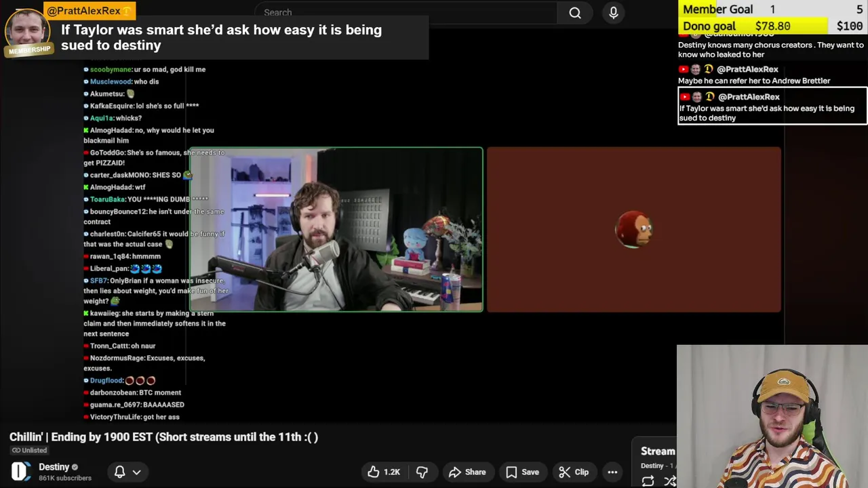
Task: Click chat message from NozdormusRage
Action: coord(144,363)
